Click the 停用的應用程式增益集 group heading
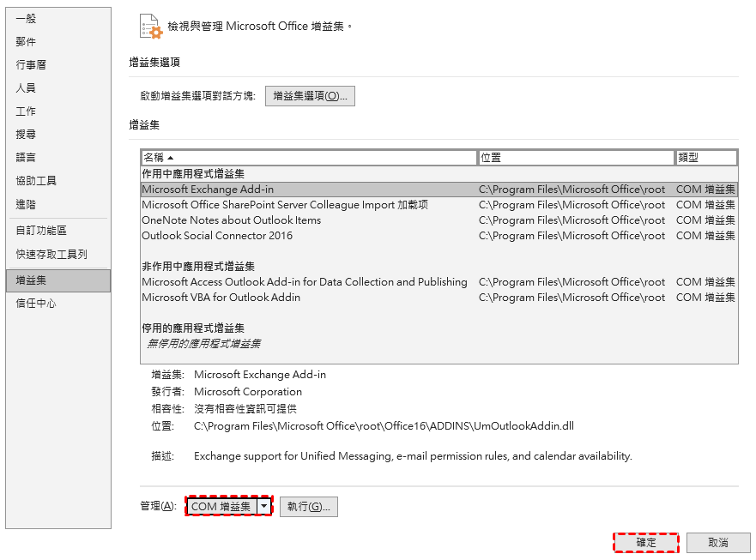The image size is (756, 560). (193, 328)
